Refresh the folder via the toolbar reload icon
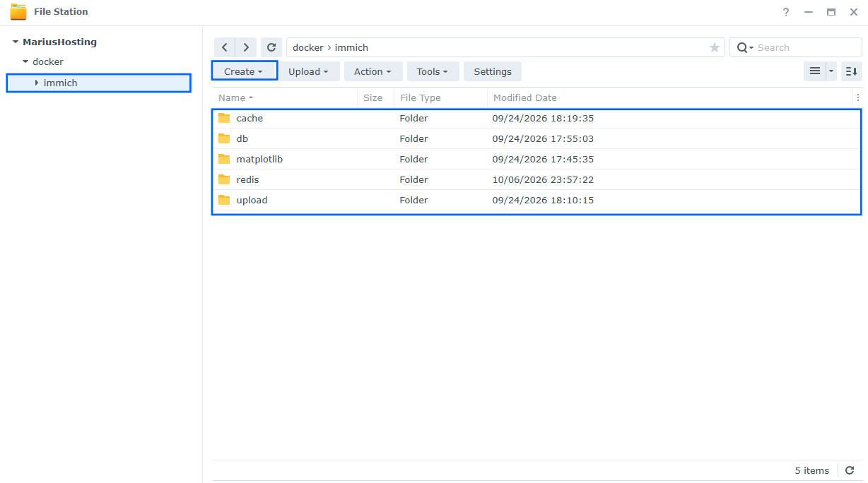Viewport: 868px width, 483px height. 271,47
